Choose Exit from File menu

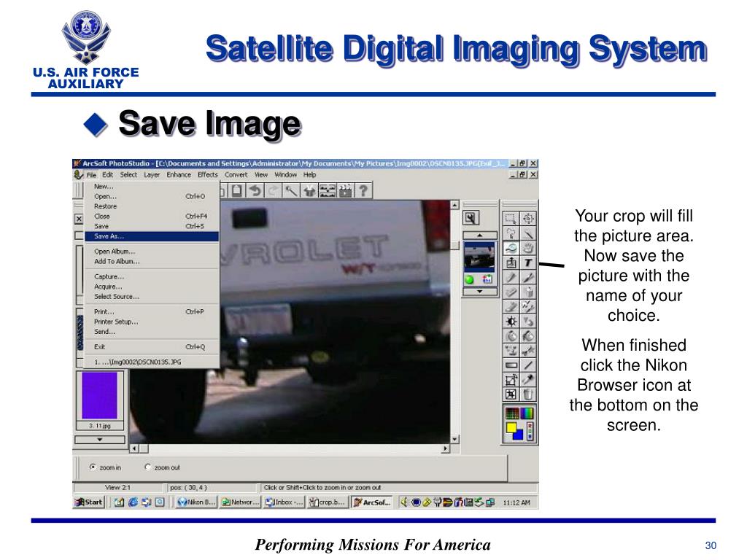coord(152,346)
